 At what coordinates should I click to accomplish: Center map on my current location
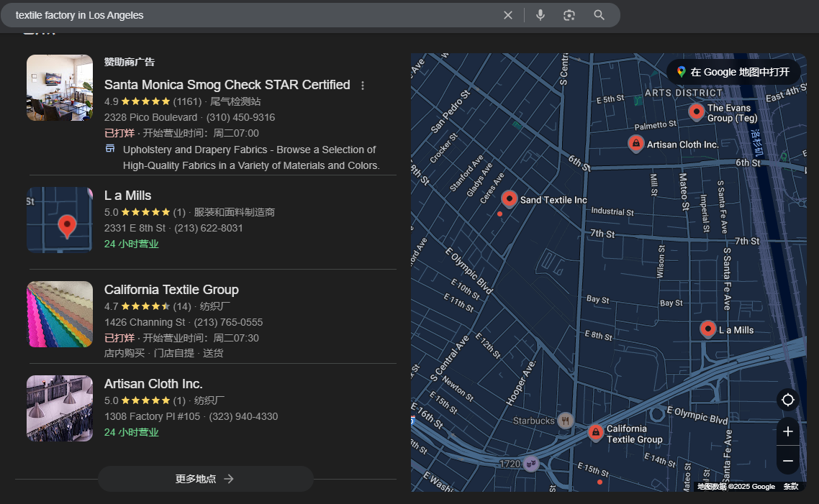[788, 400]
